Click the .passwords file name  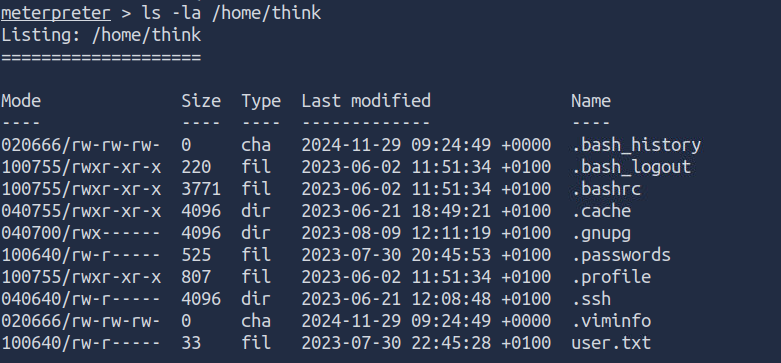[x=621, y=255]
